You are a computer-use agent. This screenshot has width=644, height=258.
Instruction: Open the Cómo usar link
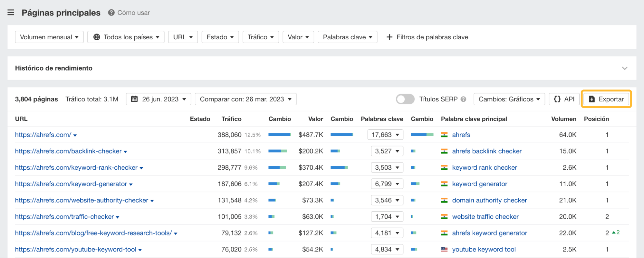[133, 13]
